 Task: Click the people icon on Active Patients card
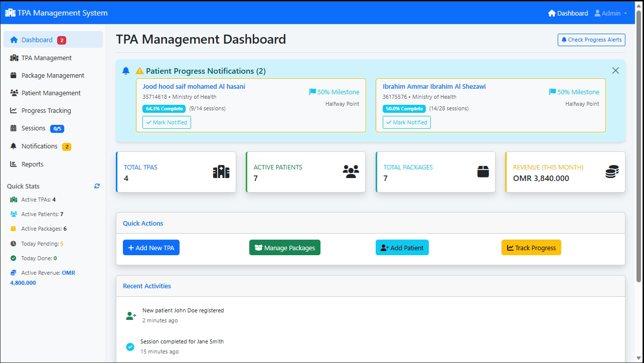pyautogui.click(x=351, y=172)
